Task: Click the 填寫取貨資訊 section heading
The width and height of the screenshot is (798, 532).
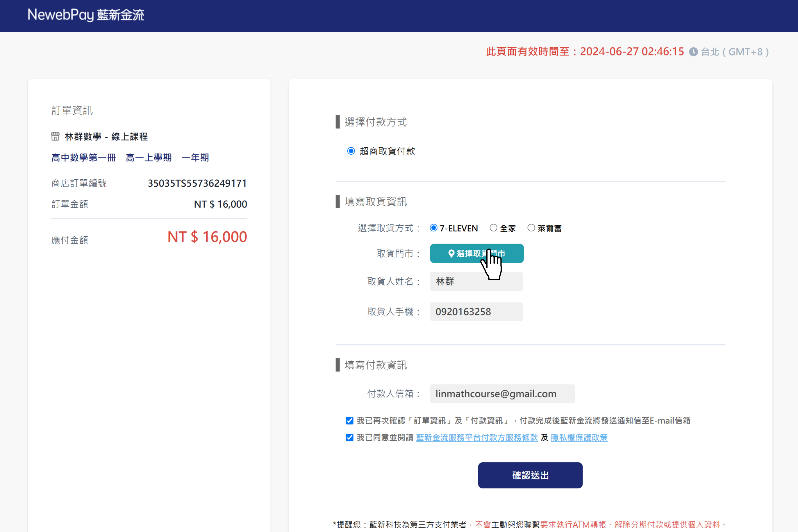Action: (376, 201)
